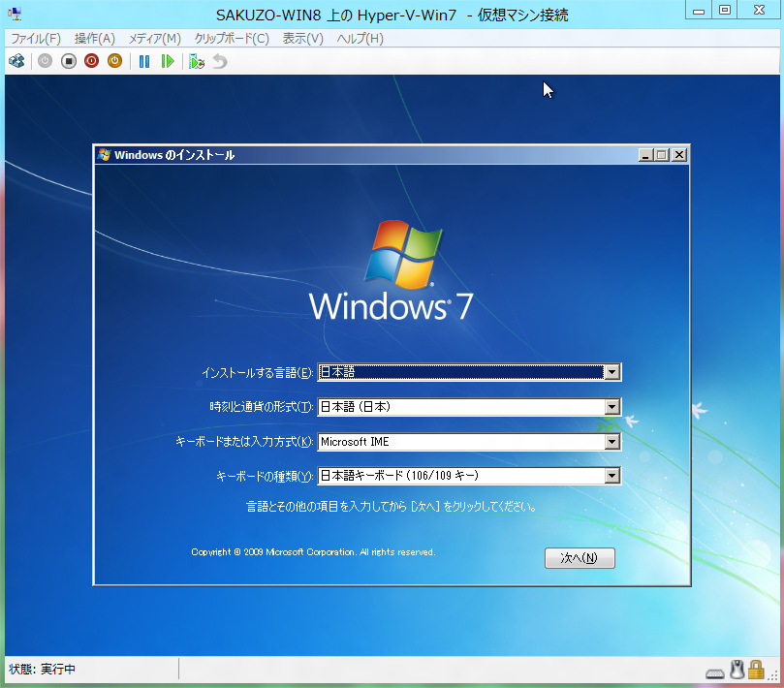Select the 日本語 language combo box field
The width and height of the screenshot is (784, 688).
pos(469,372)
